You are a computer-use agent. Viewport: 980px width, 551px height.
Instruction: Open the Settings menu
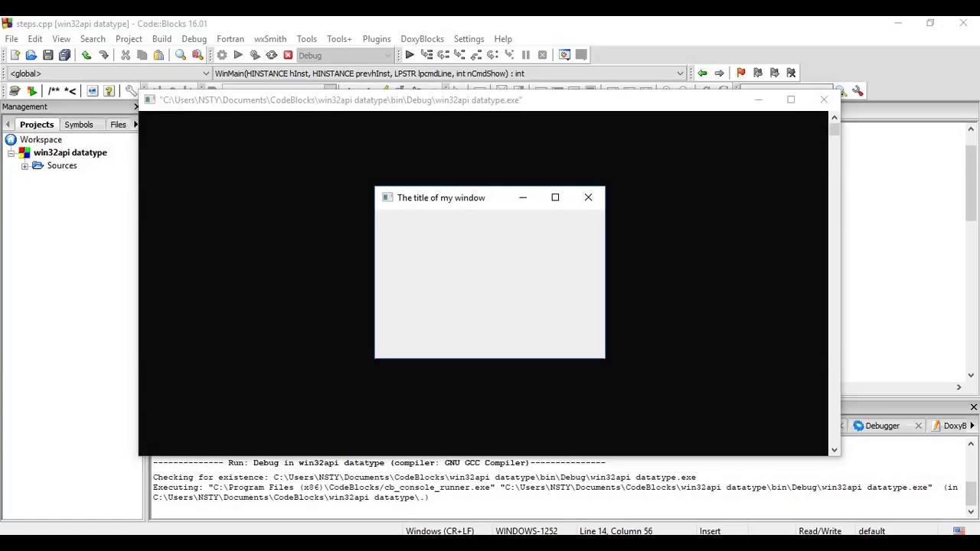coord(469,39)
